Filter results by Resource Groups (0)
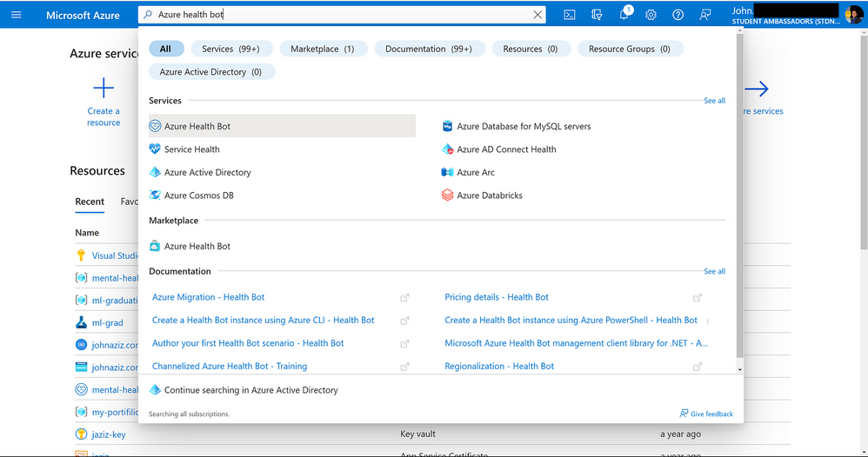This screenshot has width=868, height=457. coord(630,49)
